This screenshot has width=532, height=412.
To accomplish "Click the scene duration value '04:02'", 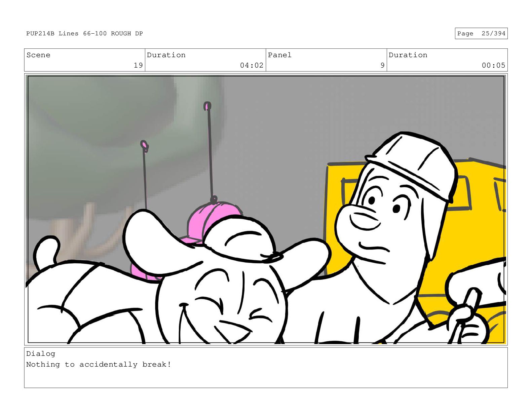I will (x=252, y=65).
